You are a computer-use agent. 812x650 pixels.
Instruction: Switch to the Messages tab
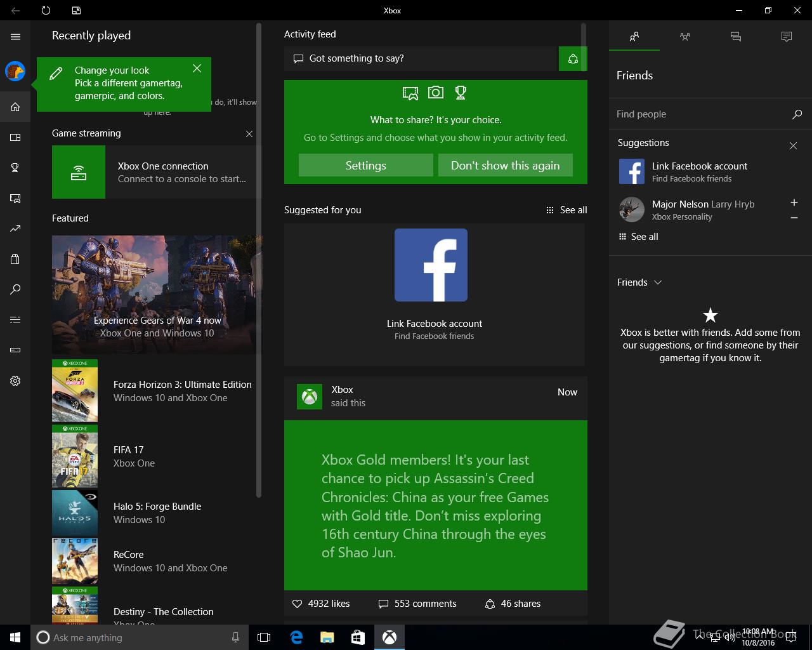(736, 37)
